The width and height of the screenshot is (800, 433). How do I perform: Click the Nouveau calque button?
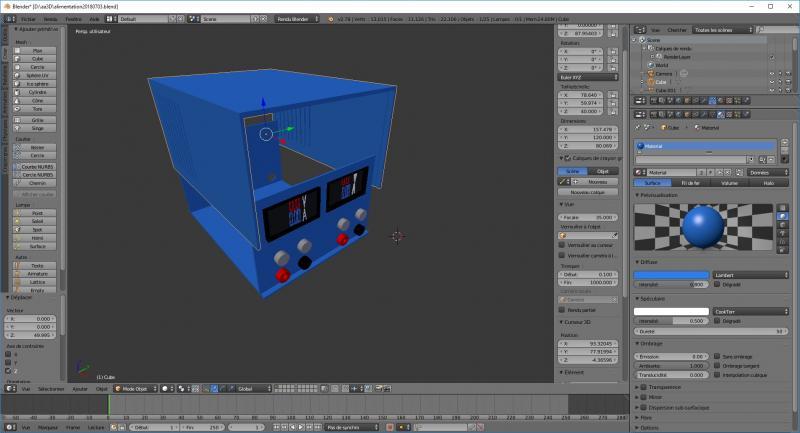(x=588, y=192)
